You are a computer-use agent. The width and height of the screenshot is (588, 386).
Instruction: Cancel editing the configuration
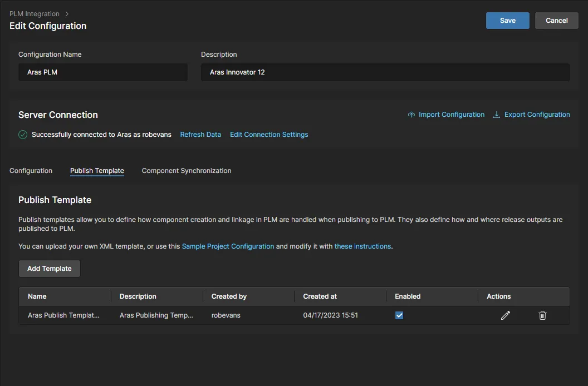pos(556,21)
